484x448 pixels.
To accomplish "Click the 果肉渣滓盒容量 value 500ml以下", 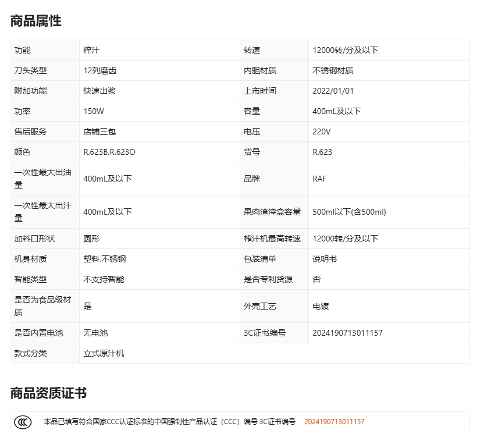I will (x=349, y=212).
